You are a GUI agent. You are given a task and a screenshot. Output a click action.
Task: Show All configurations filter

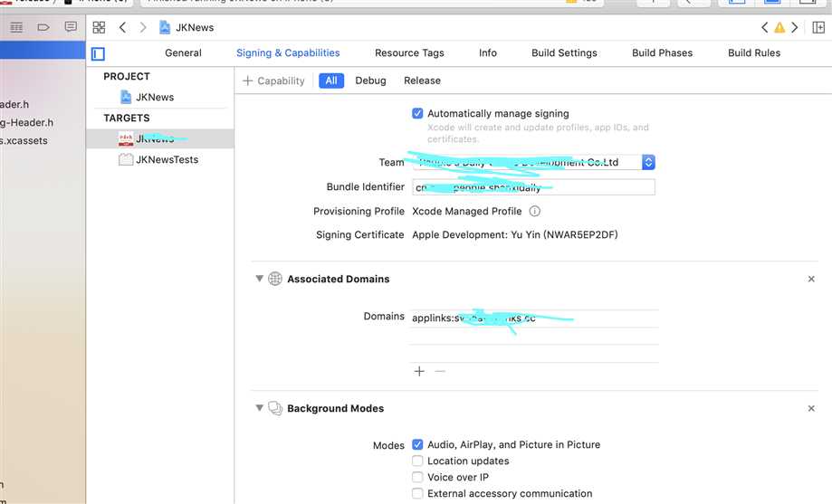coord(331,81)
